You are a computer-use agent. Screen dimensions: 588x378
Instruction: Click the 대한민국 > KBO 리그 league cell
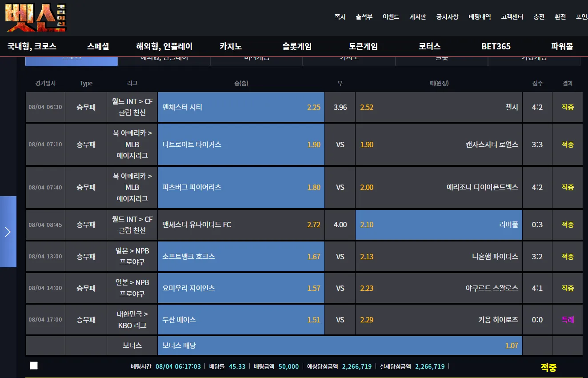point(132,320)
